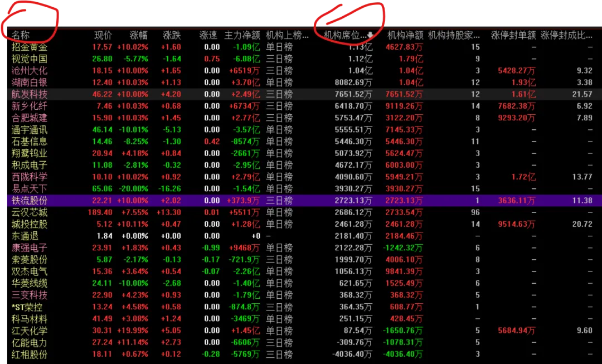Screen dimensions: 602x364
Task: Click the 9293.20万 limit-up order cell
Action: 517,118
